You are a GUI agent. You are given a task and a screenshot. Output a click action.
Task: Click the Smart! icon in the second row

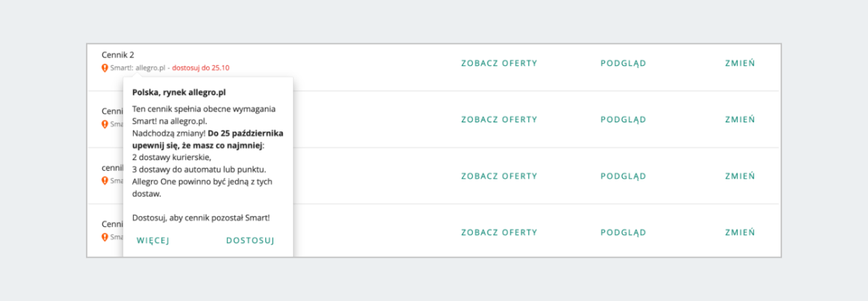click(105, 124)
